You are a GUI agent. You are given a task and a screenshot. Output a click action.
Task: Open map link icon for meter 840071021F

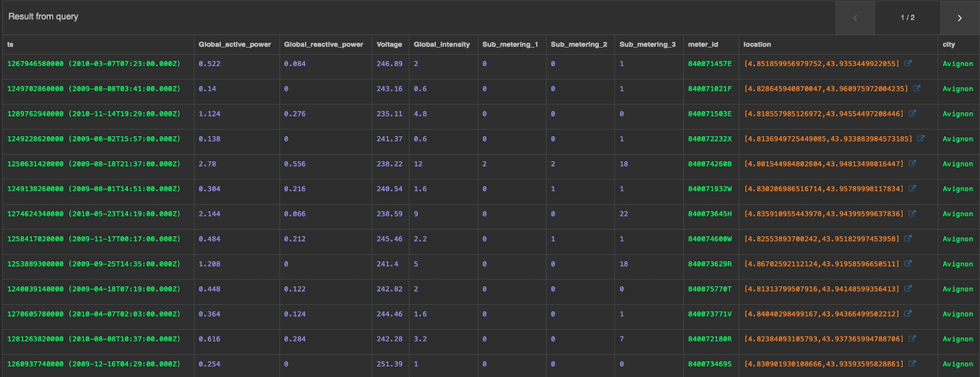[x=916, y=88]
